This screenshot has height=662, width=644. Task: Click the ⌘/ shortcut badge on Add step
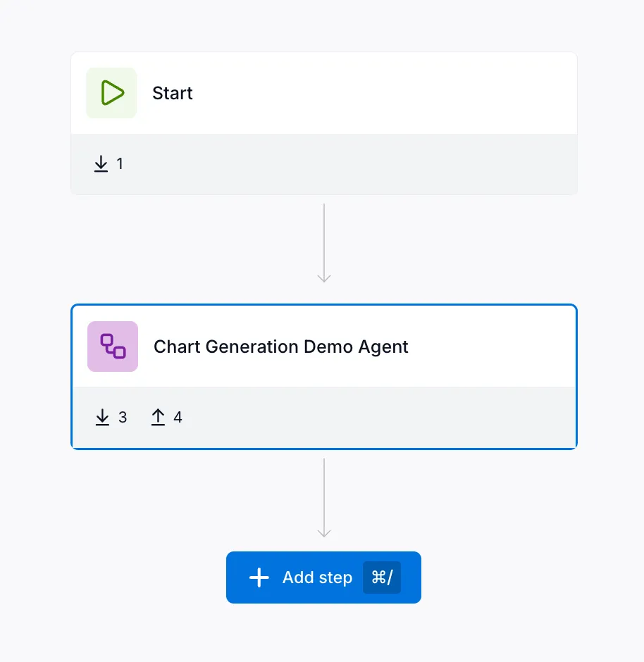pyautogui.click(x=381, y=577)
